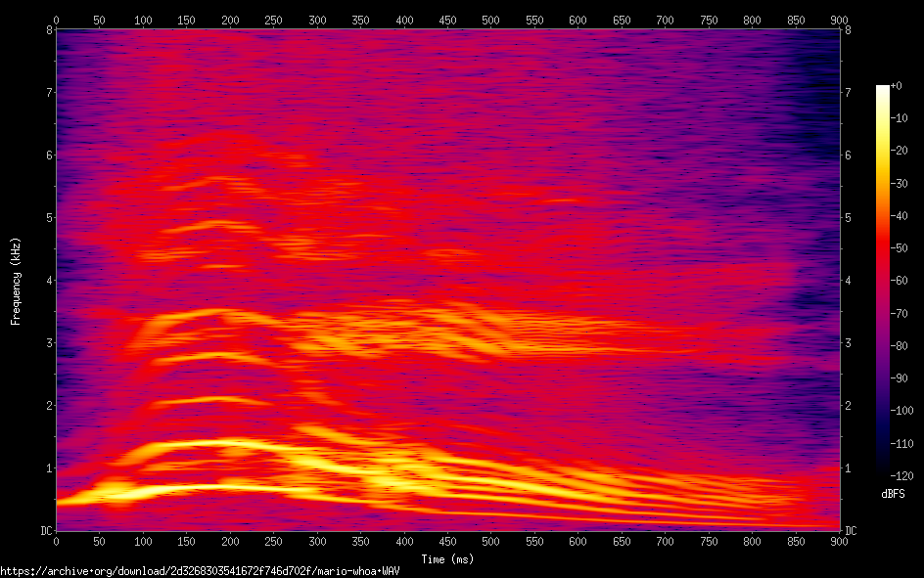This screenshot has height=578, width=924.
Task: Select the DC label on the left frequency axis
Action: coord(44,530)
